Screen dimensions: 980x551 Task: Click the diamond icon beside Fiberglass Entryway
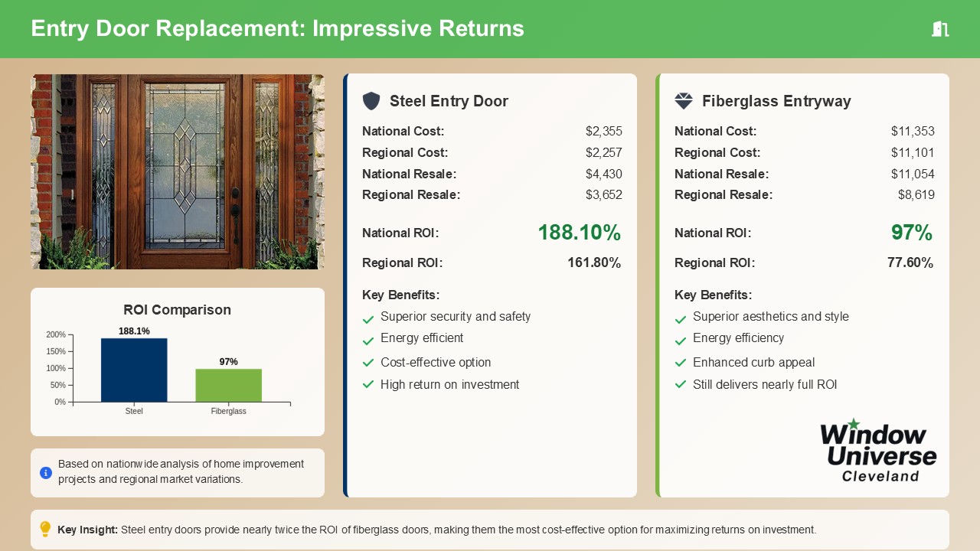click(684, 101)
